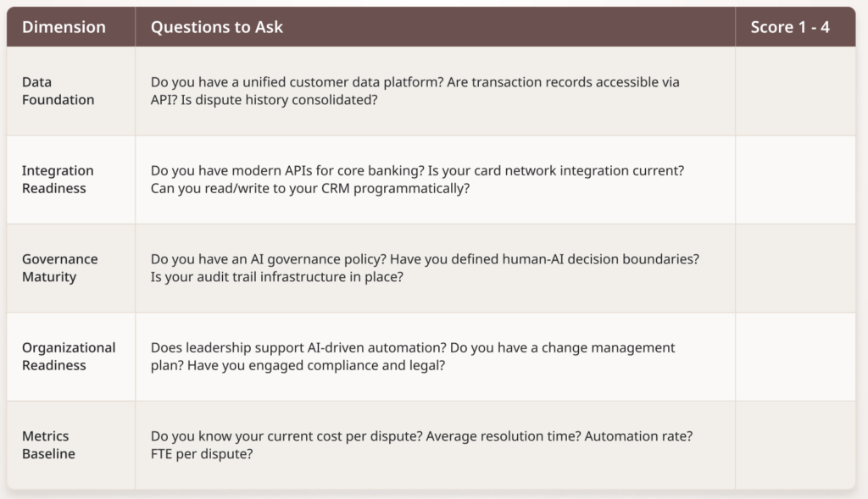Select the Score 1 - 4 column header
This screenshot has height=499, width=868.
(790, 27)
